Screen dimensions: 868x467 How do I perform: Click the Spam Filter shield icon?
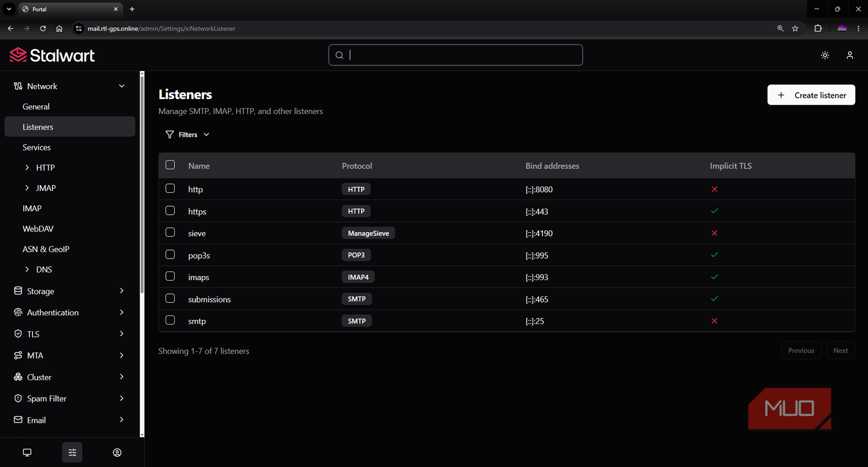tap(18, 399)
